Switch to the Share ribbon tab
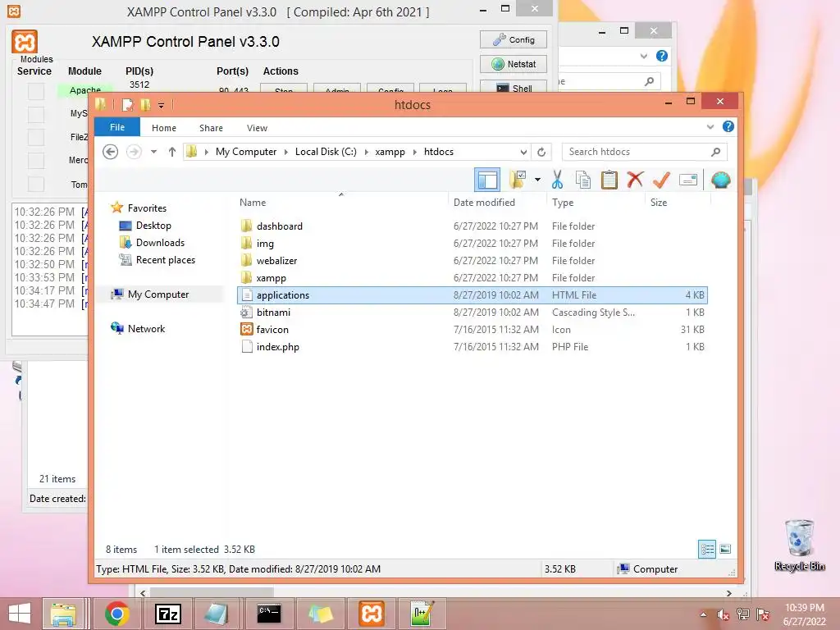 (211, 128)
